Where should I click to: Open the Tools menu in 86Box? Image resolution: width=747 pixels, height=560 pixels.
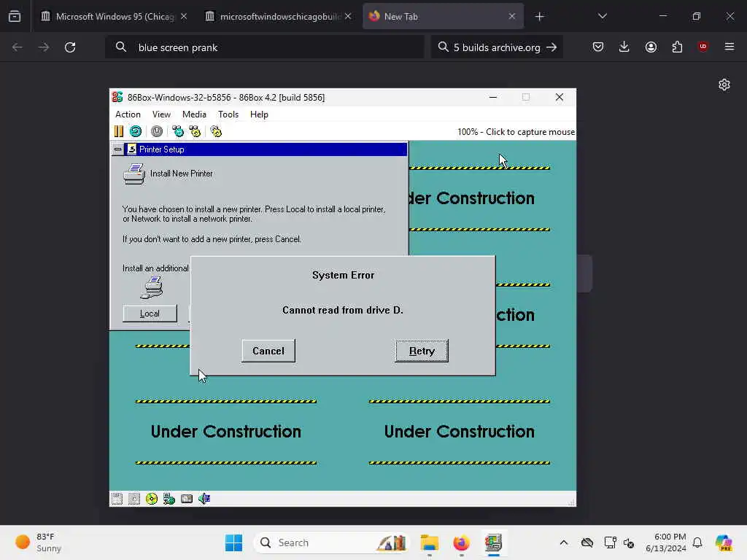coord(228,114)
